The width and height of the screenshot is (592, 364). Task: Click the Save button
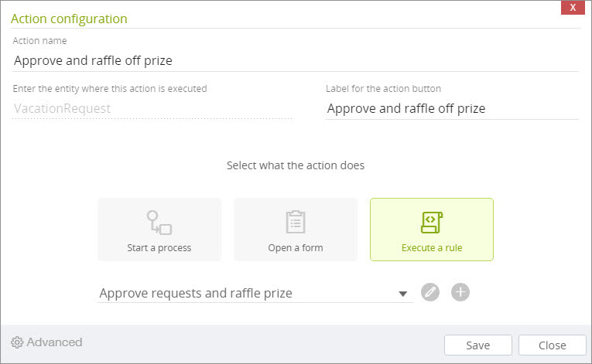click(478, 345)
